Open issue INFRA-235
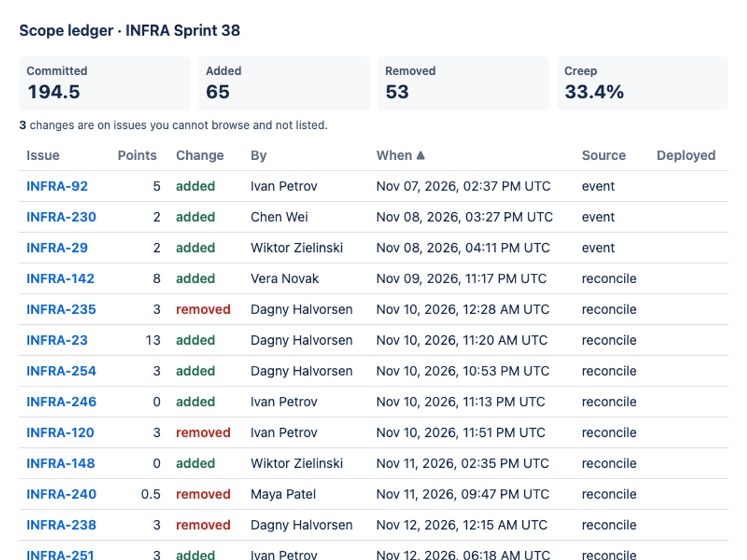 (x=61, y=309)
